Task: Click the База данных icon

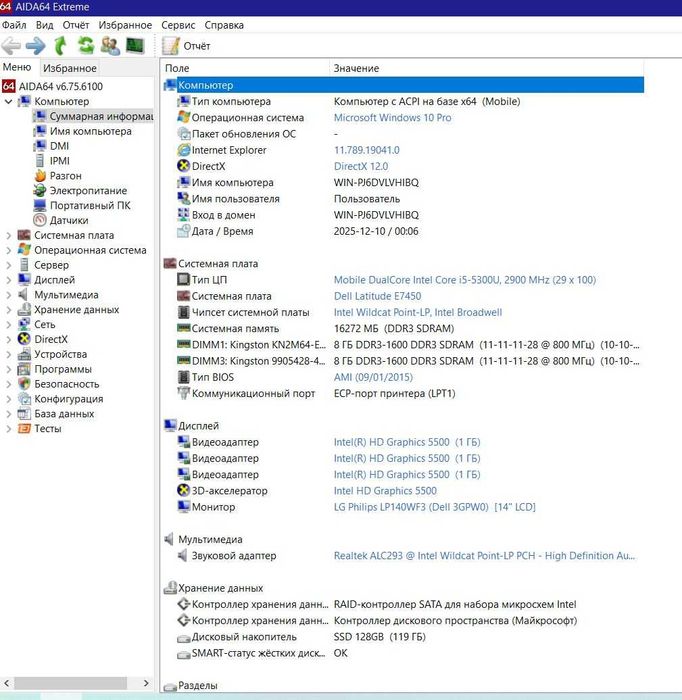Action: (x=24, y=414)
